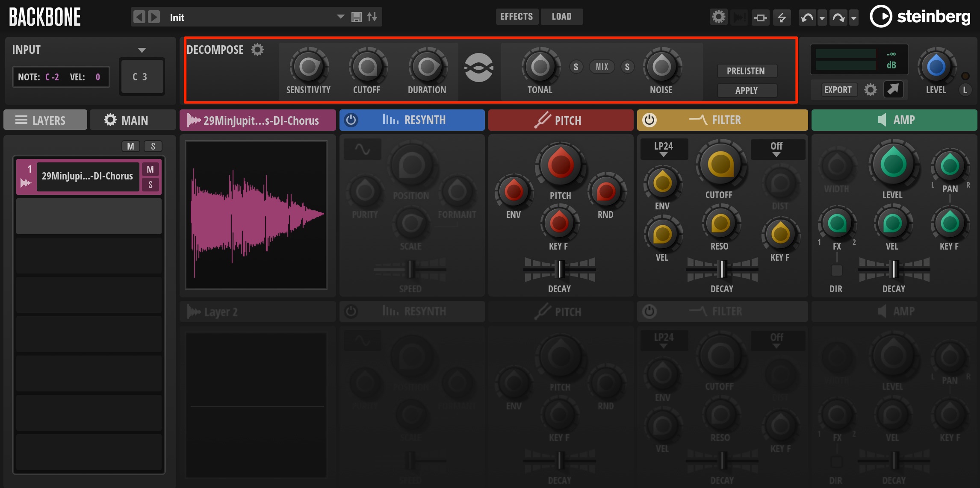Click the Filter CUTOFF knob

(721, 165)
